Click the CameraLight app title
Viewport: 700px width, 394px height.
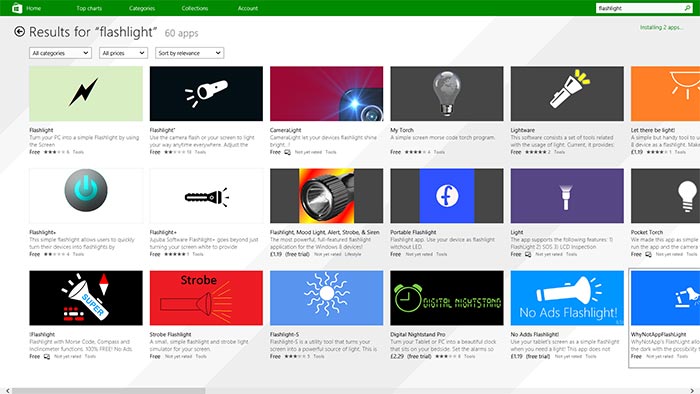click(286, 130)
